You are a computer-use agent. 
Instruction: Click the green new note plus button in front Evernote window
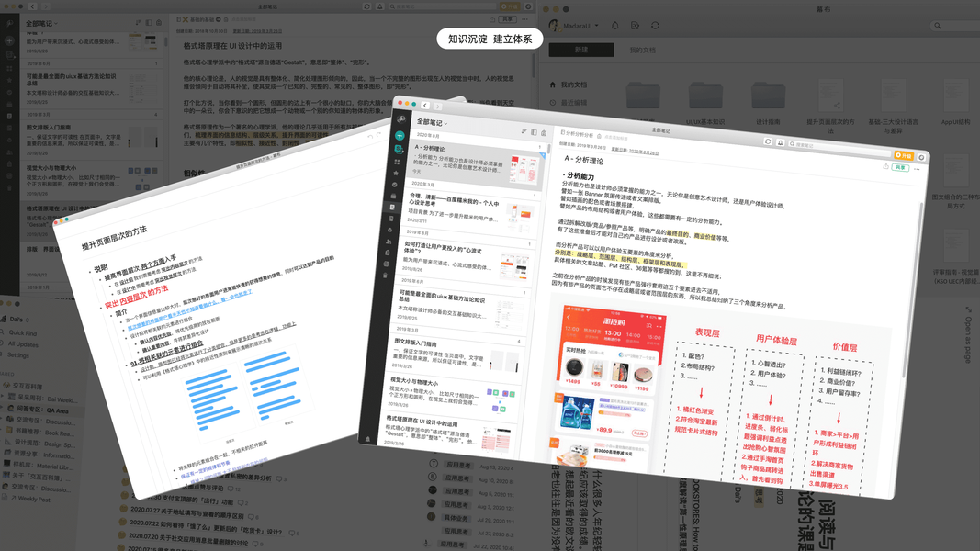(x=400, y=136)
